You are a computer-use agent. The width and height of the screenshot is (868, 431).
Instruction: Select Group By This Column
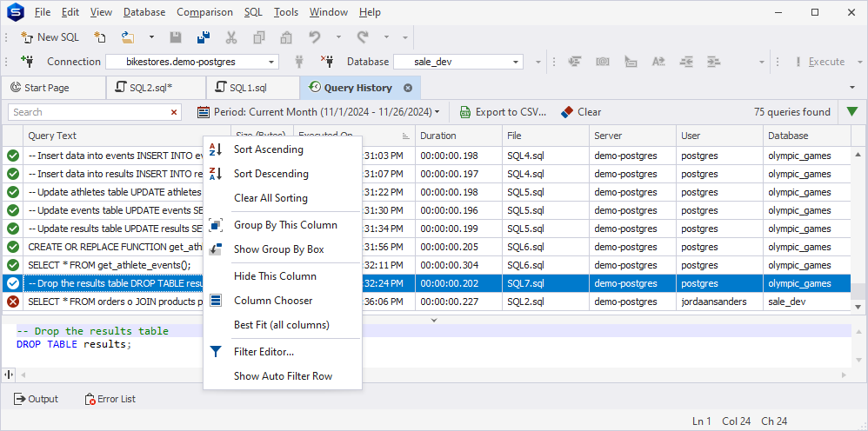[x=283, y=225]
